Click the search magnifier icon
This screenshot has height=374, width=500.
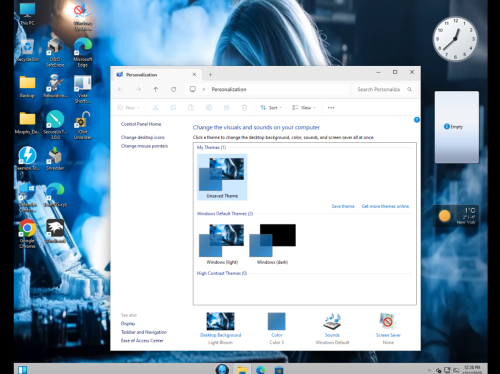tap(409, 89)
